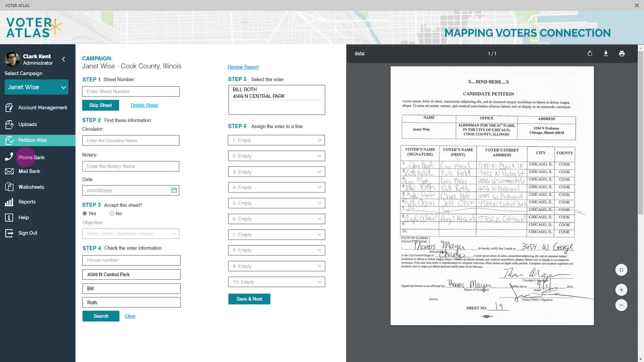Open the line 1- Empty dropdown
Viewport: 644px width, 362px height.
(277, 140)
